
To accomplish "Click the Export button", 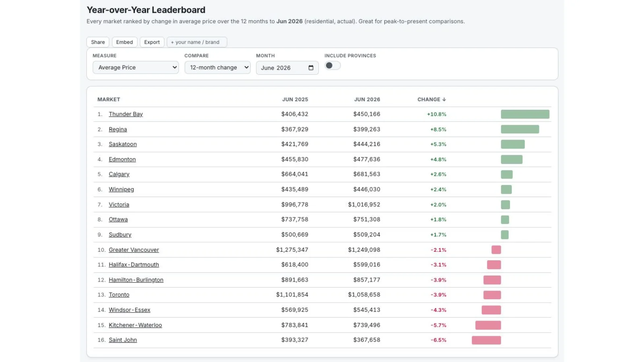I will coord(152,42).
